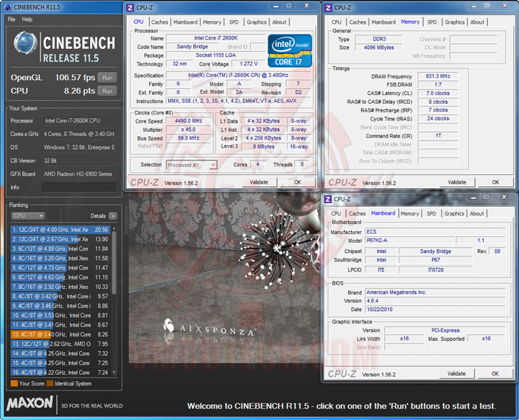Run the CPU benchmark test

107,91
